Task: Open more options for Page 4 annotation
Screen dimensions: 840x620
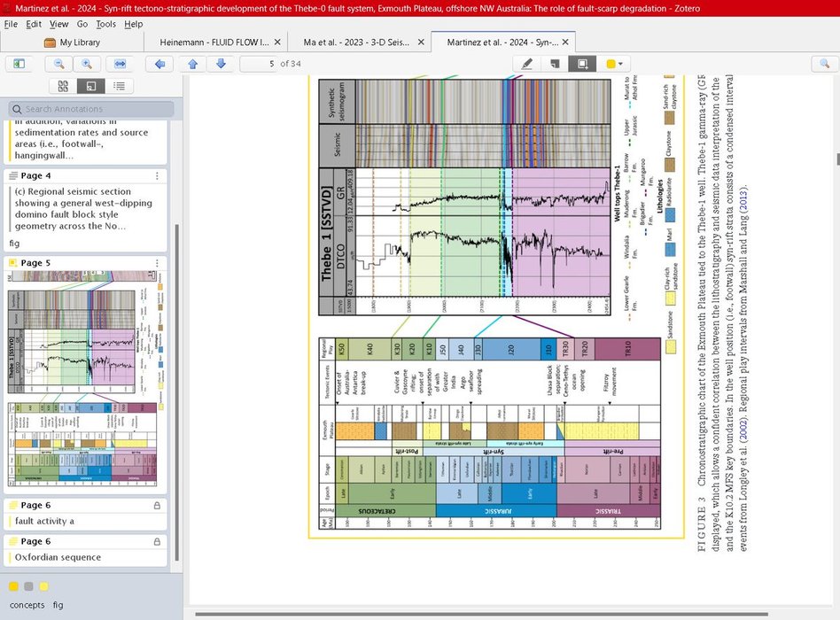Action: [157, 175]
